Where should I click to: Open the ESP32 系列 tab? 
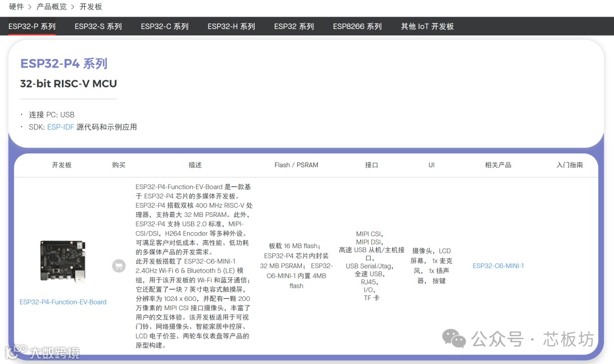(x=294, y=26)
